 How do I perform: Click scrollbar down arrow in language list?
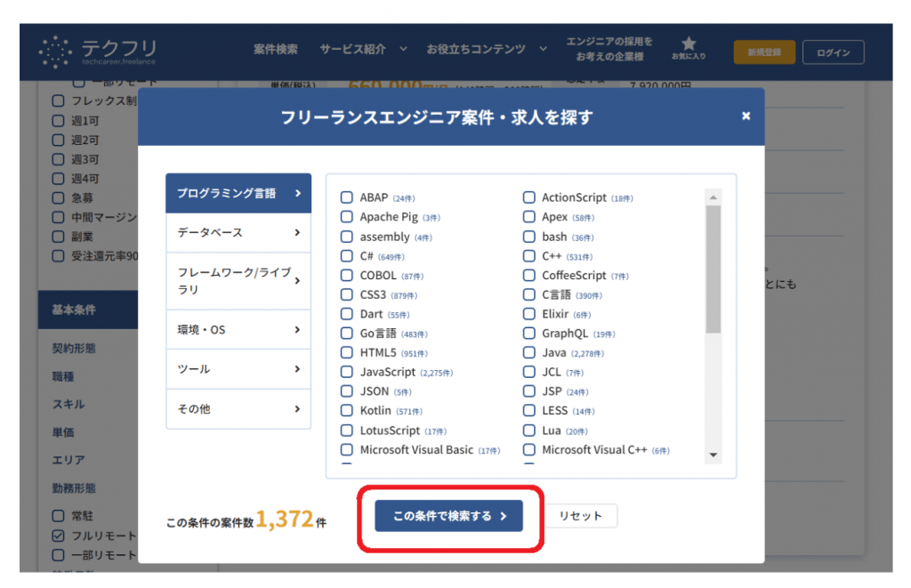713,455
